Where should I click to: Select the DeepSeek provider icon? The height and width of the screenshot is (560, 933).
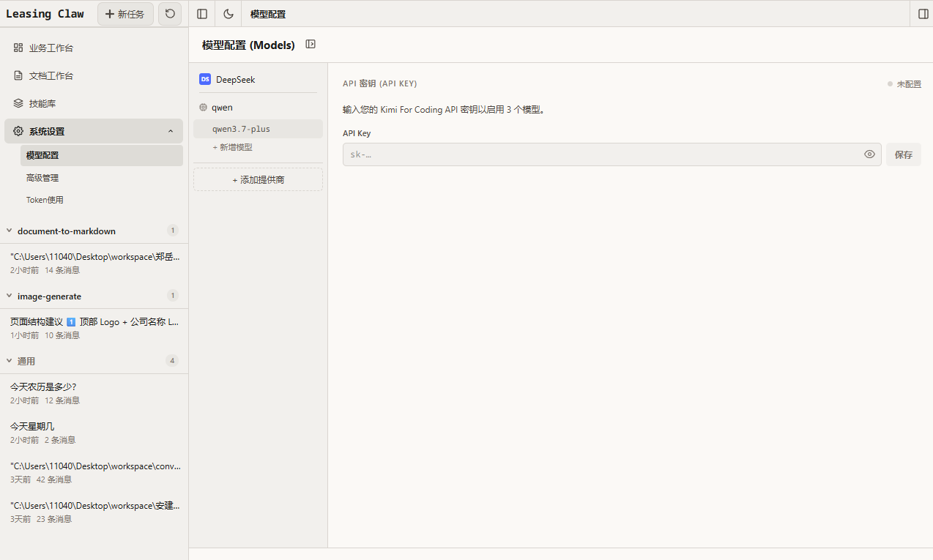pyautogui.click(x=205, y=79)
